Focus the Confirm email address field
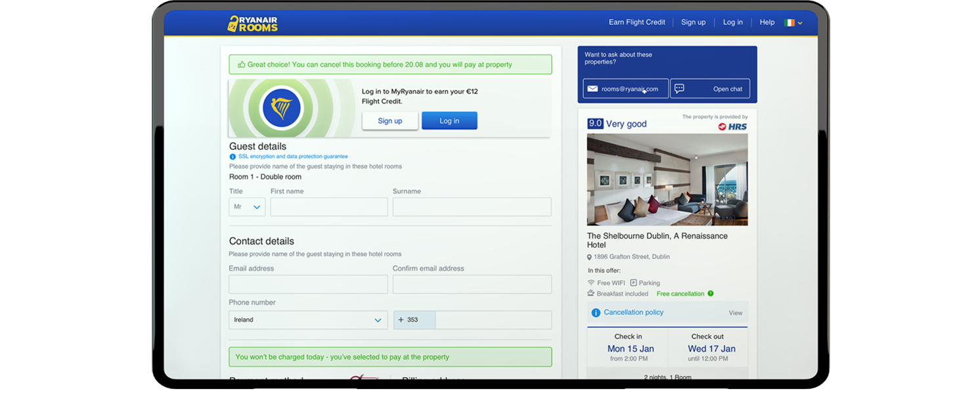Viewport: 980px width, 420px height. [472, 284]
